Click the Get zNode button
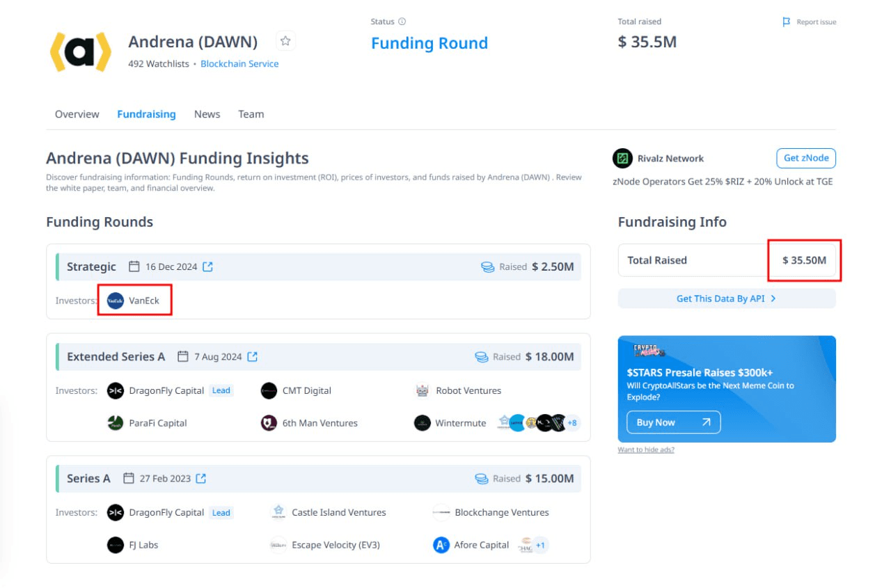Viewport: 891px width, 588px height. coord(806,158)
